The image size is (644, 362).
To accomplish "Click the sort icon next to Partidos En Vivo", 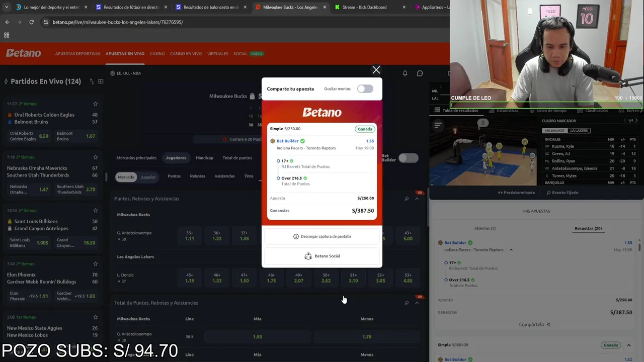I will coord(92,81).
